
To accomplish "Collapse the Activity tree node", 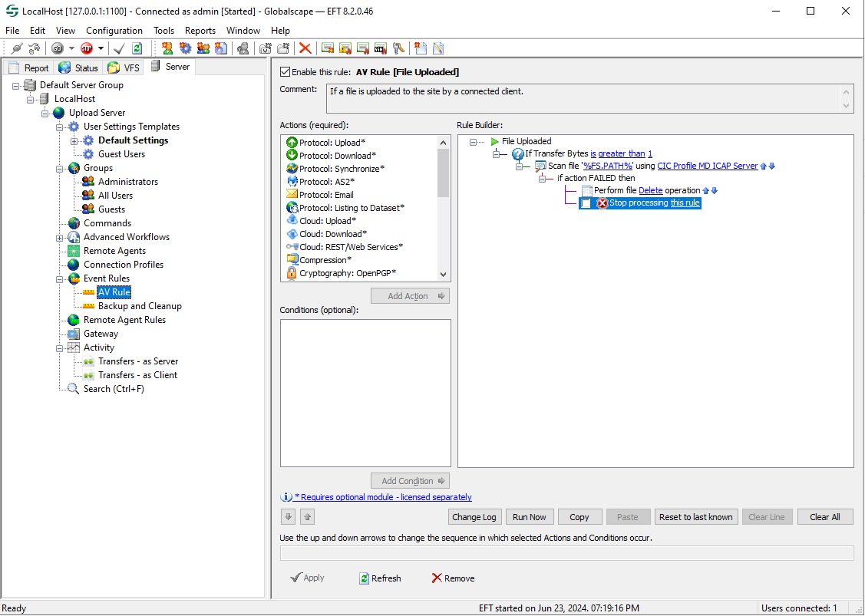I will 60,348.
